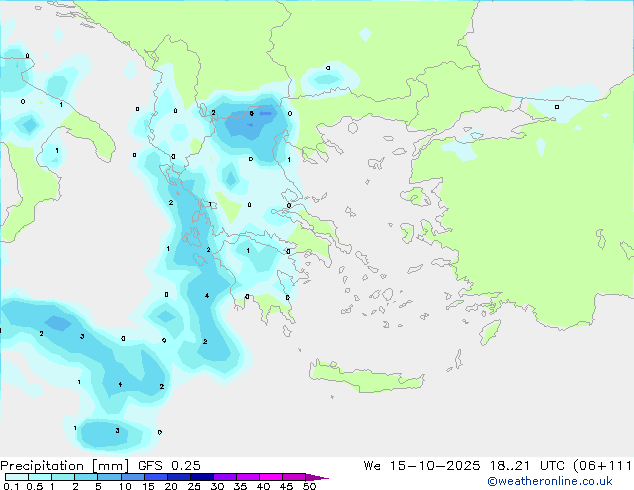Screen dimensions: 634x490
Task: Select the 2–5 mm legend swatch
Action: coord(86,477)
